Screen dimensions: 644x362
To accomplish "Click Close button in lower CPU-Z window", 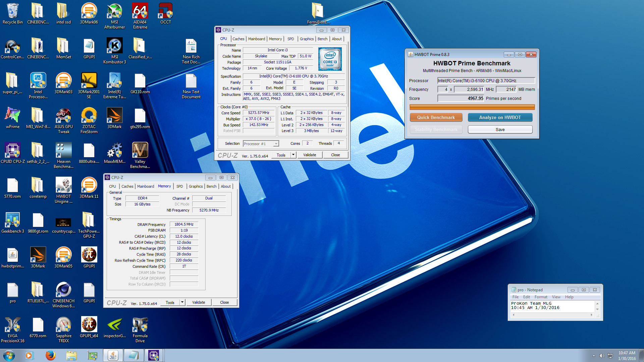I will point(224,302).
